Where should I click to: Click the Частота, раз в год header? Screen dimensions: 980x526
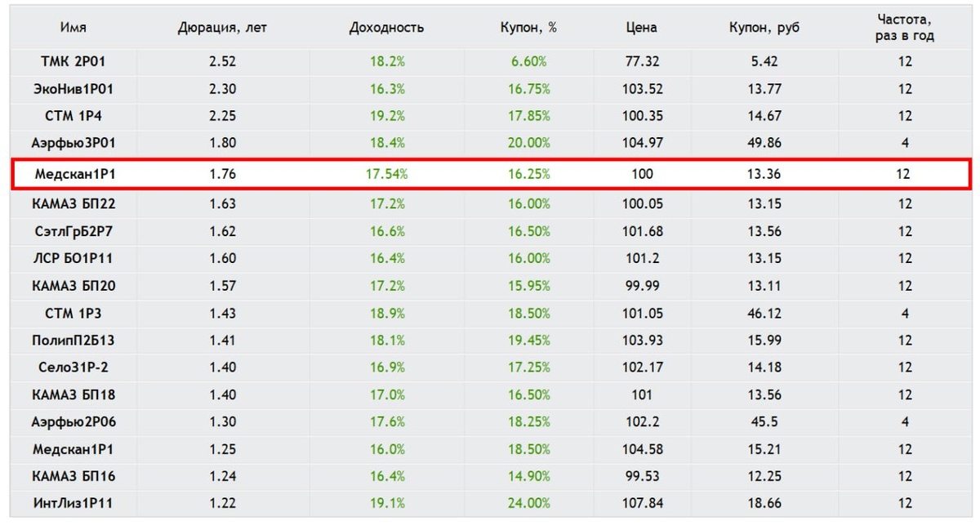point(904,28)
